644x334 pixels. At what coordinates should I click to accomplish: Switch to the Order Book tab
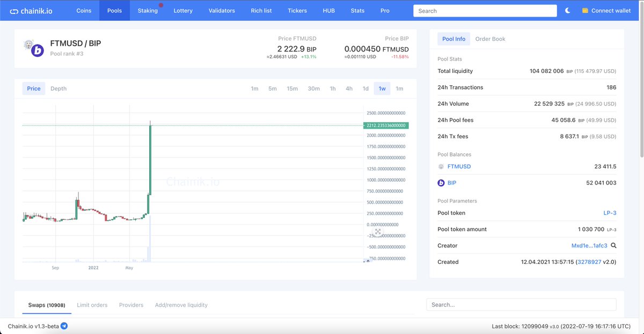(490, 39)
